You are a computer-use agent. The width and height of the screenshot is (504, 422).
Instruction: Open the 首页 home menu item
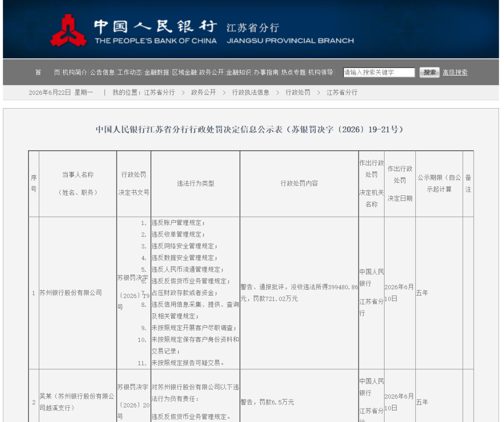(48, 73)
